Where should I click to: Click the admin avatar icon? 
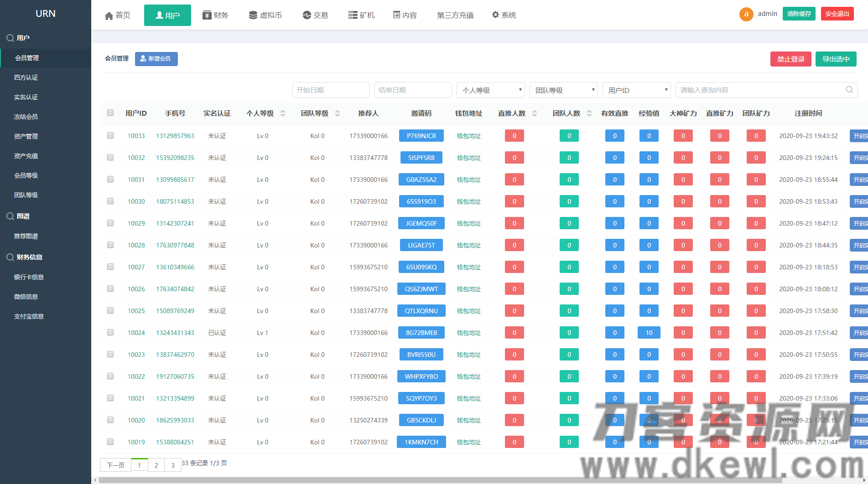746,14
